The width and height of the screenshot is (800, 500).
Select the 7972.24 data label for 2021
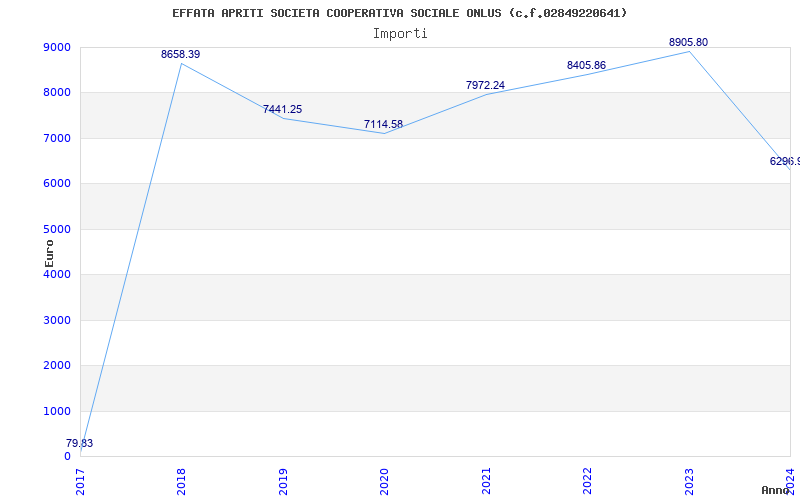pyautogui.click(x=485, y=85)
